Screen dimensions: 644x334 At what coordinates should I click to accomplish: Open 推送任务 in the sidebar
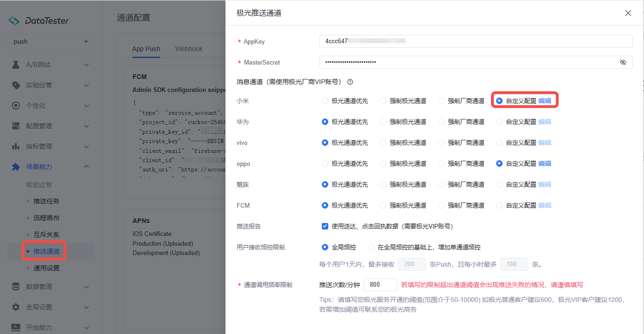[46, 201]
